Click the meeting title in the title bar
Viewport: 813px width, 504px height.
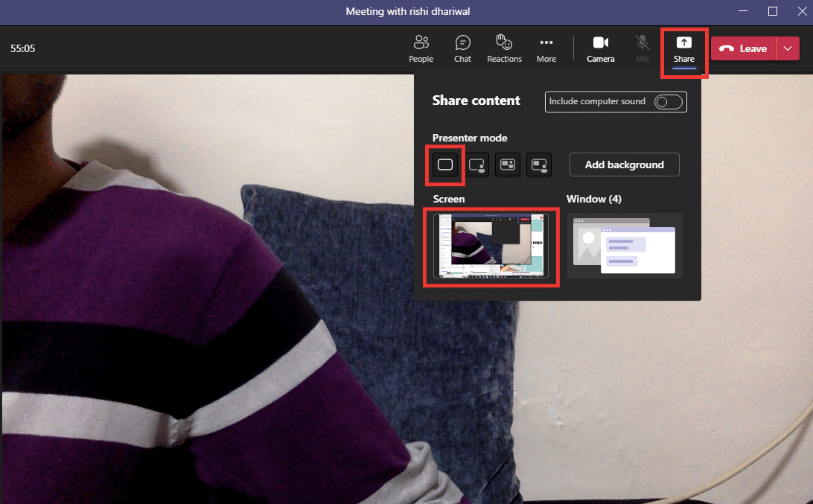408,11
